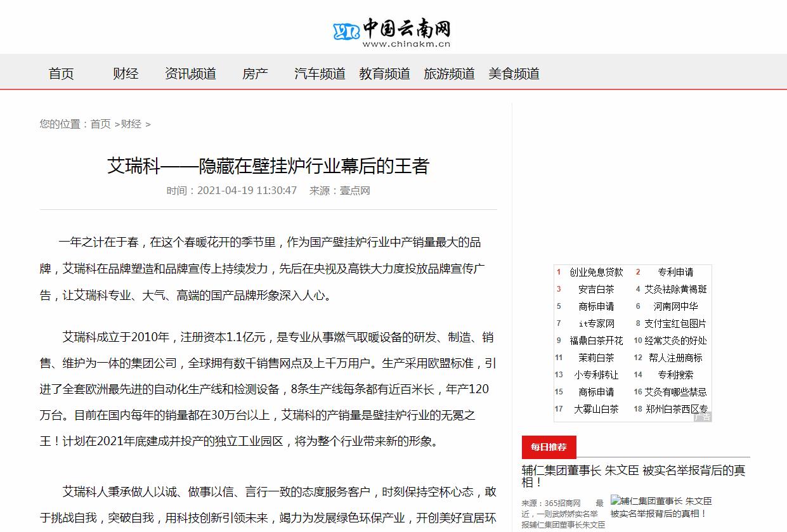
Task: Open ad link 茉莉白茶
Action: 596,358
